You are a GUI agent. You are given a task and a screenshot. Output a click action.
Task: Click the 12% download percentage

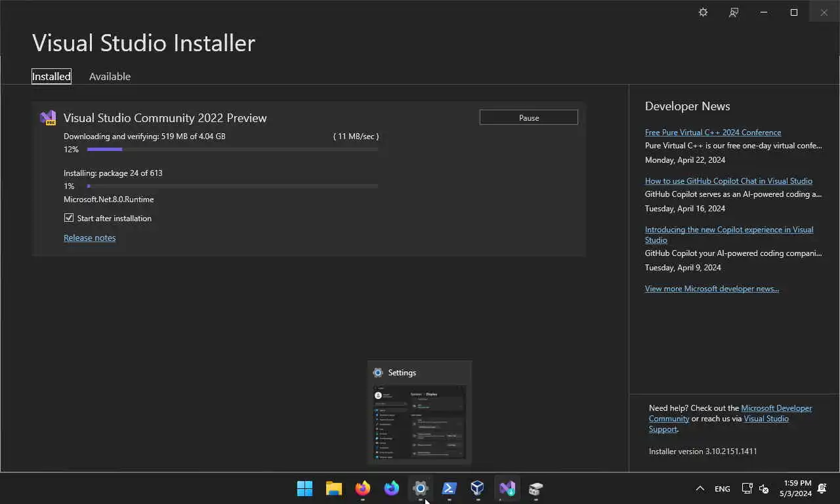tap(71, 150)
